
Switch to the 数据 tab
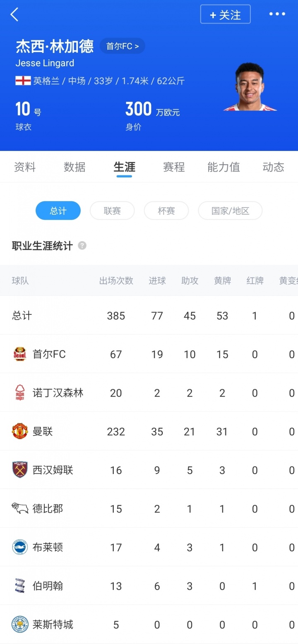74,167
